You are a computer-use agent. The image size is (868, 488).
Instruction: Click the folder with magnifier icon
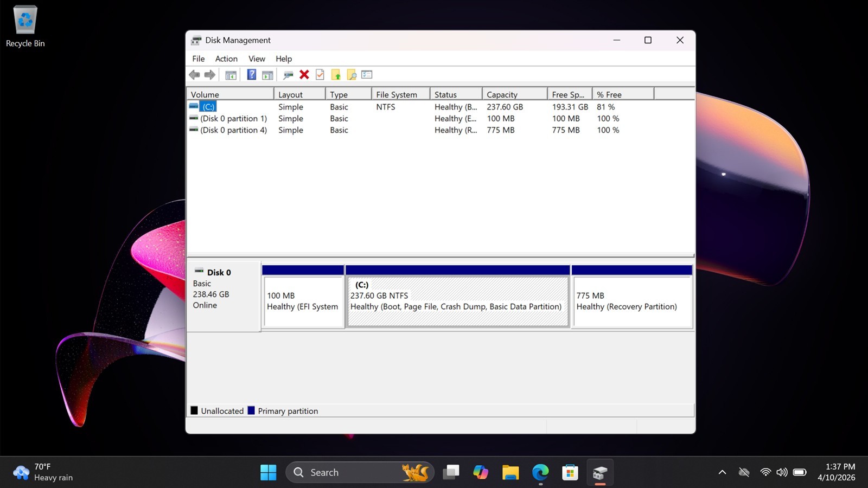coord(352,75)
